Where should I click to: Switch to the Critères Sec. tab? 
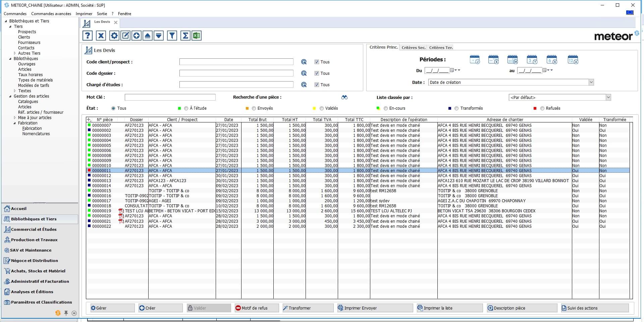(413, 48)
